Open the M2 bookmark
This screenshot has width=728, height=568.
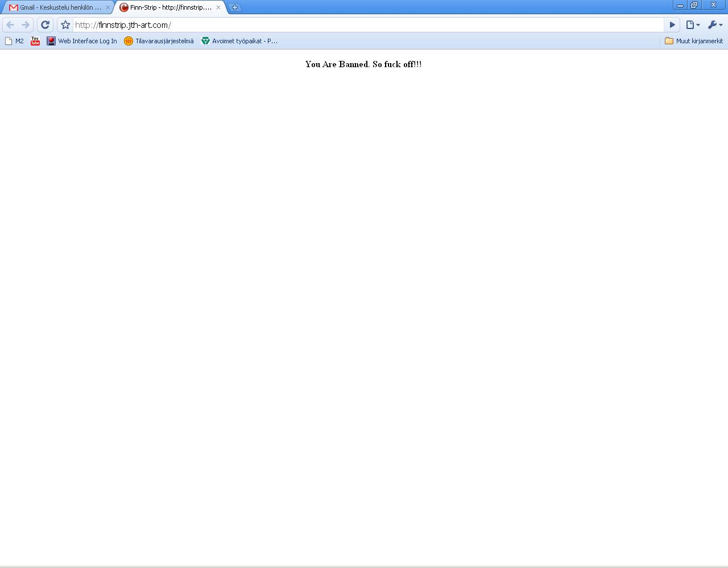coord(14,41)
